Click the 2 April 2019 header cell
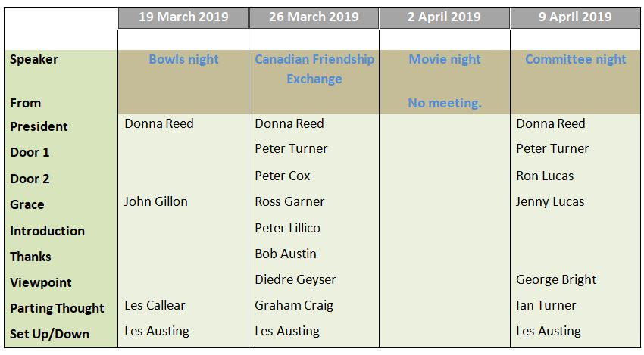644x355 pixels. [445, 17]
